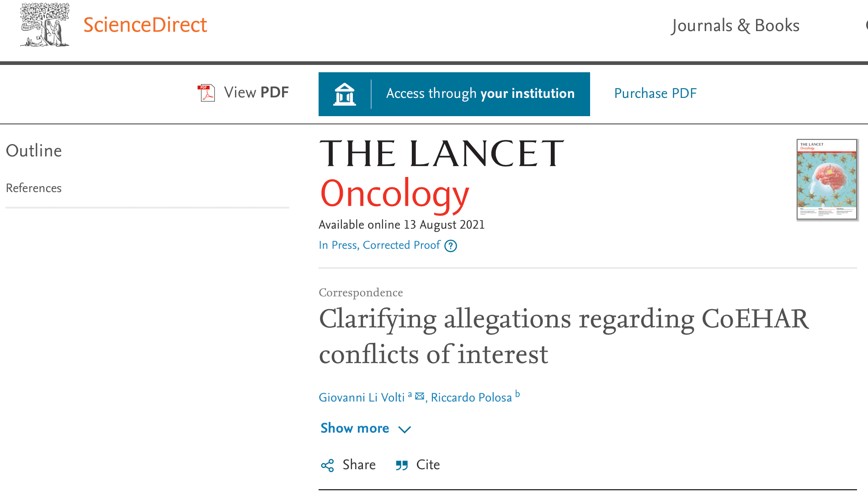Open author Giovanni Li Volti's profile
The width and height of the screenshot is (868, 498).
click(x=362, y=397)
